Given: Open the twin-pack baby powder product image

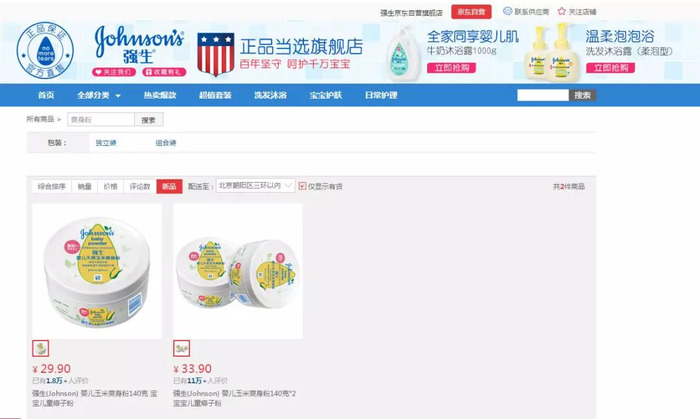Looking at the screenshot, I should coord(238,271).
